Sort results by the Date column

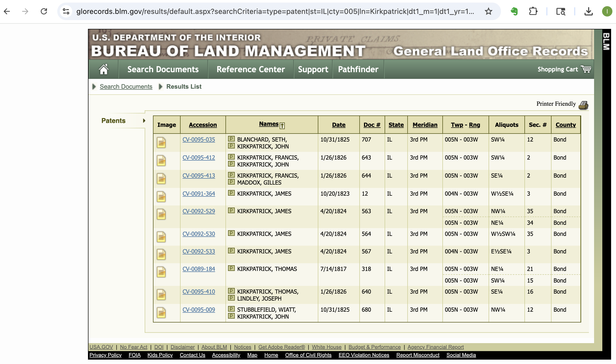[338, 125]
